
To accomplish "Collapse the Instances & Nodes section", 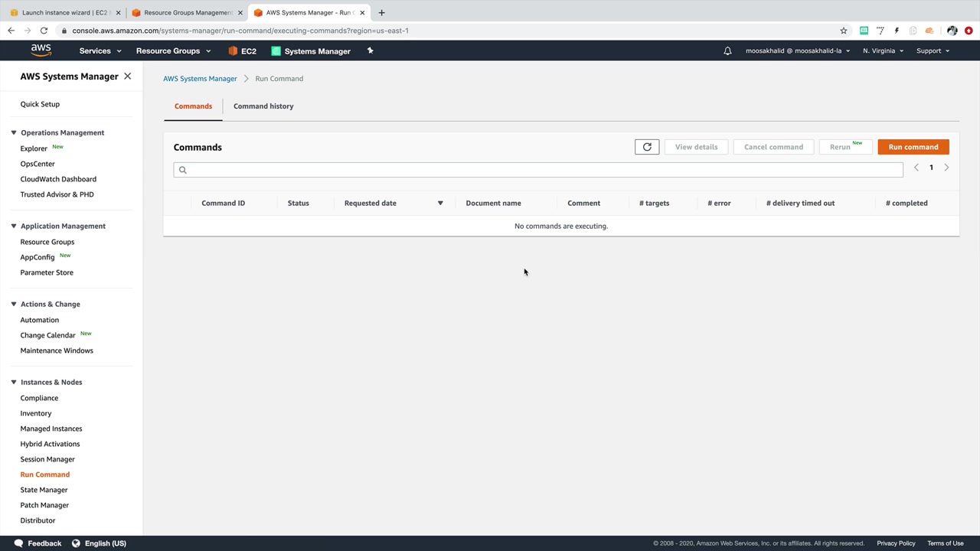I will pos(13,382).
